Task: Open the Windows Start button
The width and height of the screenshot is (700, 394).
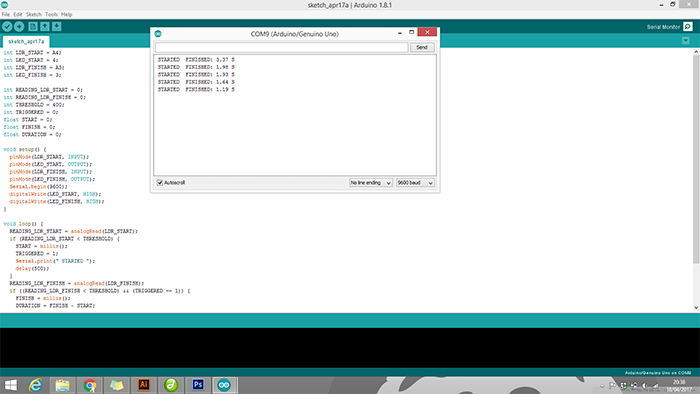Action: tap(10, 385)
